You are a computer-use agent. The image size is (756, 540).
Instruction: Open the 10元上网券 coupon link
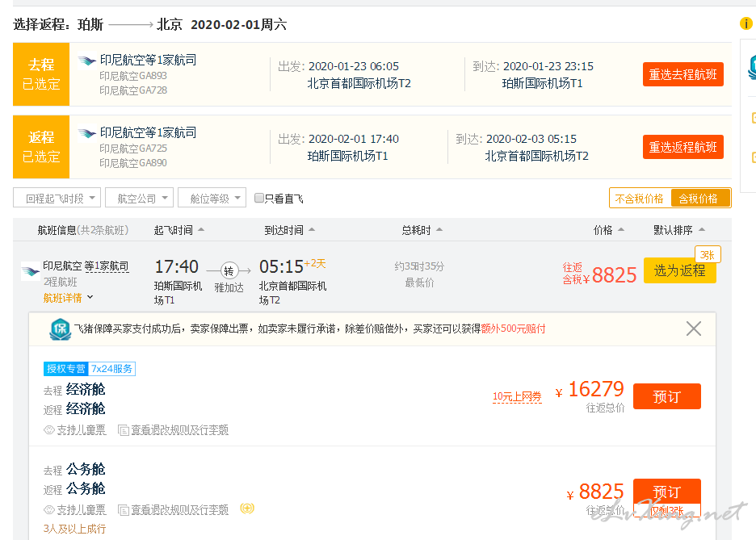(517, 397)
